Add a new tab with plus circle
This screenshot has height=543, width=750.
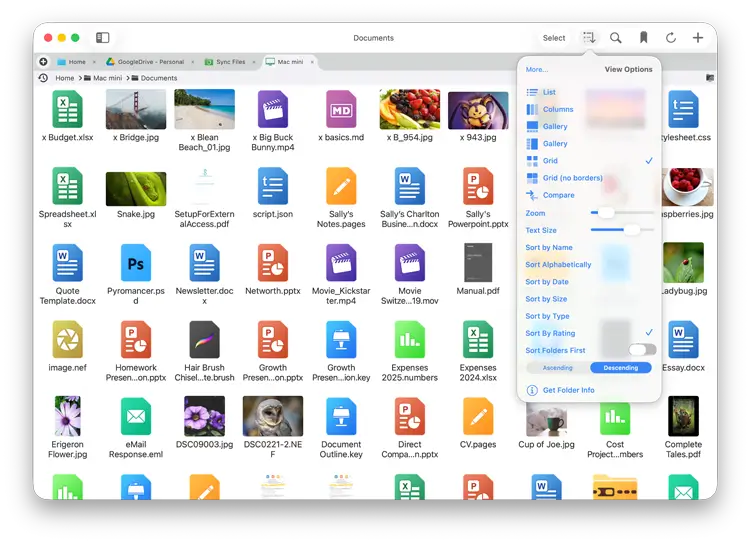point(43,62)
